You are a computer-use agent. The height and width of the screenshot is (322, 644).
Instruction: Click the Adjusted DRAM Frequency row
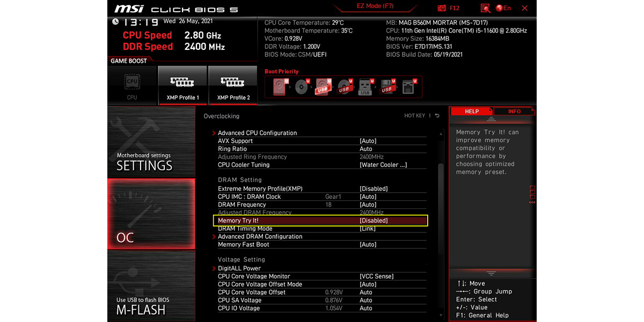[322, 213]
